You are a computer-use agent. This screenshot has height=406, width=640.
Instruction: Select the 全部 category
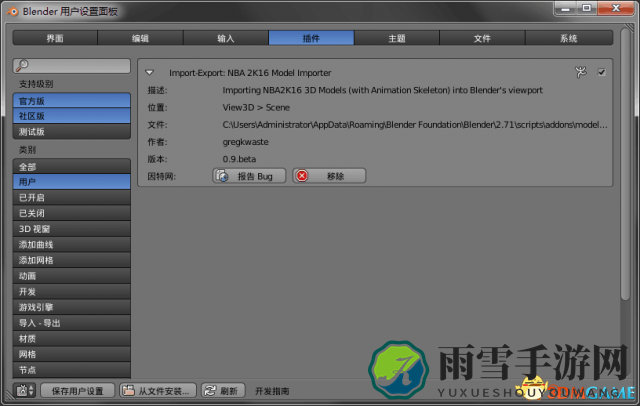click(x=72, y=166)
